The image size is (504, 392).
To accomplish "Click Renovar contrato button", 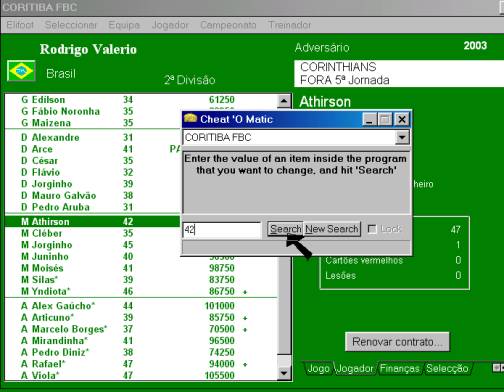I will click(397, 342).
